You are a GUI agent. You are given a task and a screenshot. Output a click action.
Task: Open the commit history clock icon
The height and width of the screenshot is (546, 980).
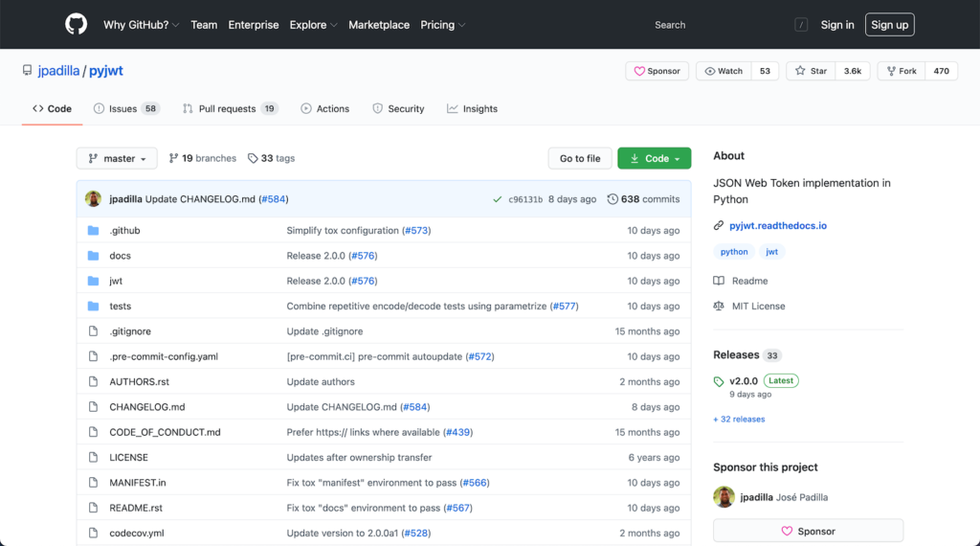click(x=612, y=199)
